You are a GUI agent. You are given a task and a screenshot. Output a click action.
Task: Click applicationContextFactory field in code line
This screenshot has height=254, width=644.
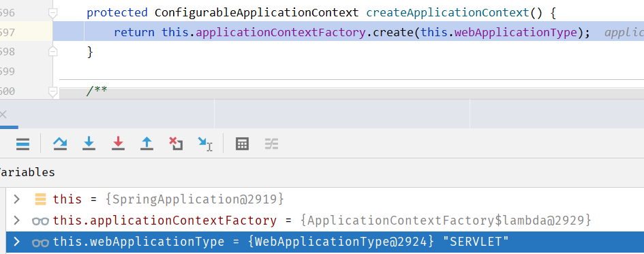pos(281,32)
